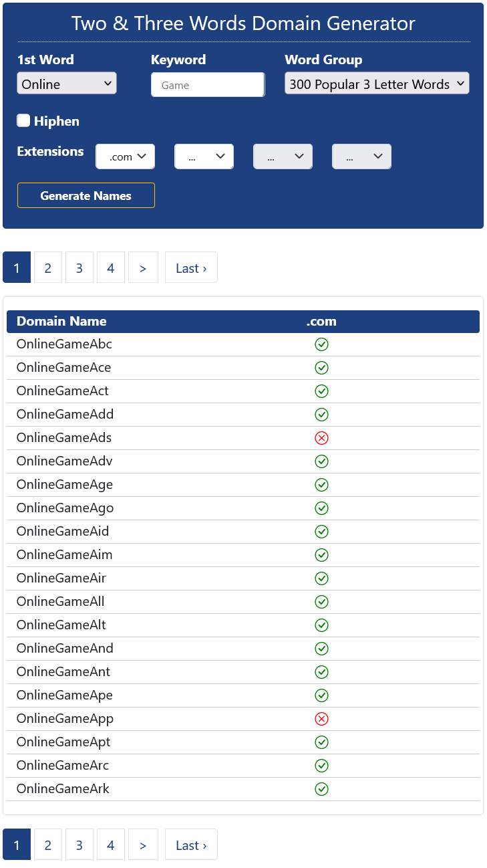
Task: Click the next page arrow at the bottom
Action: 143,845
